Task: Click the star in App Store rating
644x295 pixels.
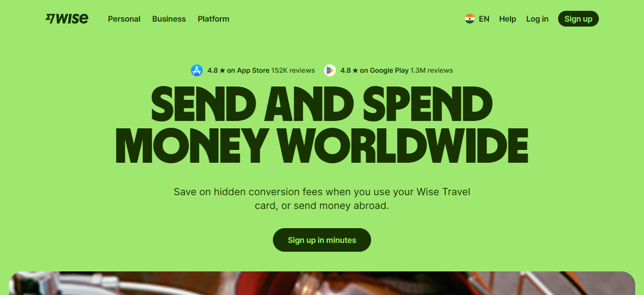Action: click(x=222, y=70)
